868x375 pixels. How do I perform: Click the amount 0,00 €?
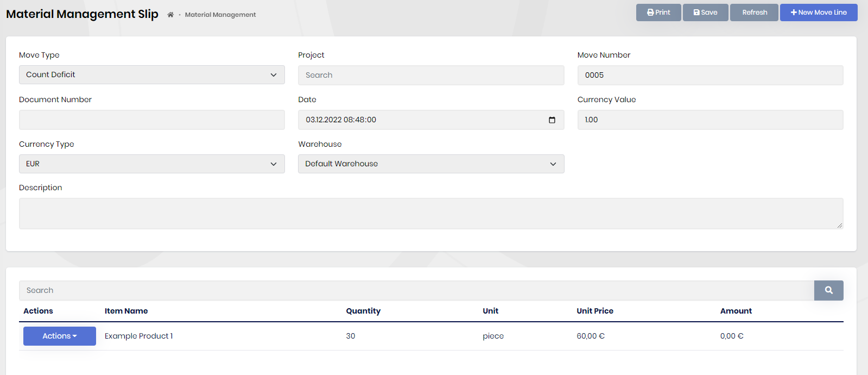click(732, 336)
